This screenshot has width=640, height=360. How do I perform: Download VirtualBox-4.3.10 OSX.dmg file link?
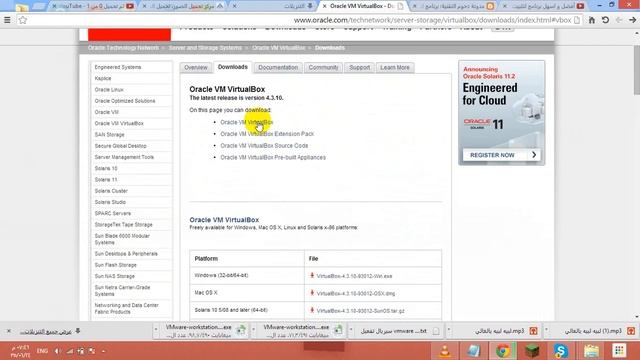[356, 293]
